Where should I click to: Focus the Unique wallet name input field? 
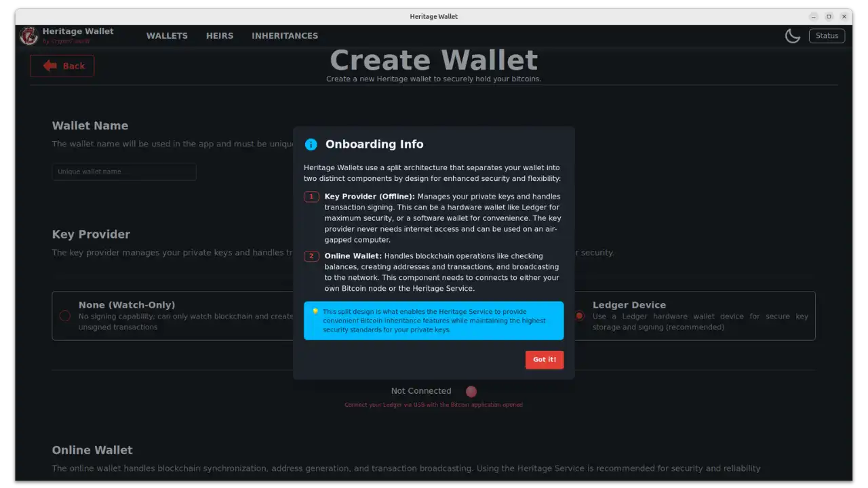[x=124, y=172]
